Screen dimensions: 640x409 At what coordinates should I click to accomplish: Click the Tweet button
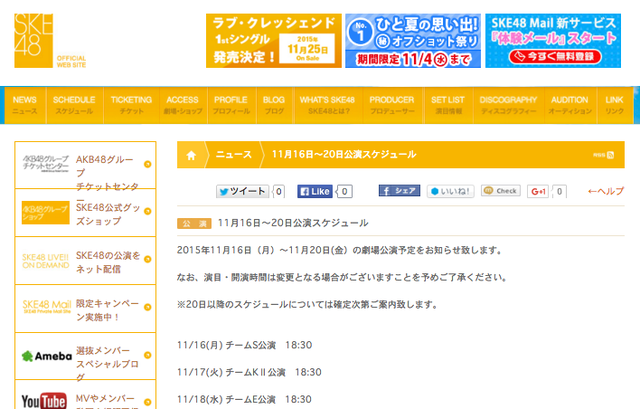click(242, 191)
